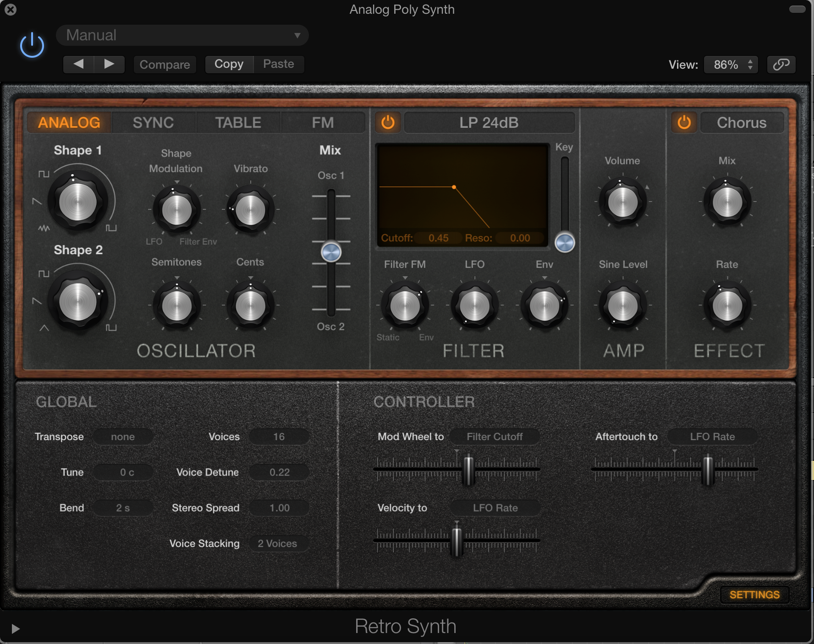Click the Reso value 0.00
This screenshot has width=814, height=644.
tap(520, 238)
